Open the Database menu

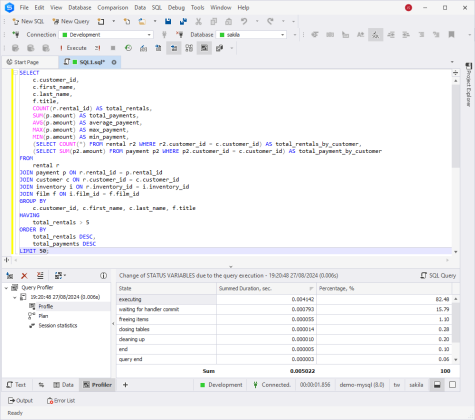80,8
